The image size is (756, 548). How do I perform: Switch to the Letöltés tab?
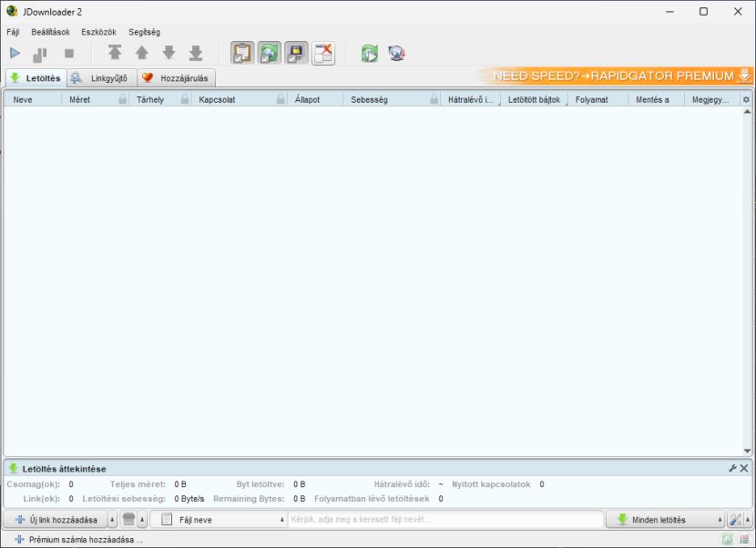(36, 78)
